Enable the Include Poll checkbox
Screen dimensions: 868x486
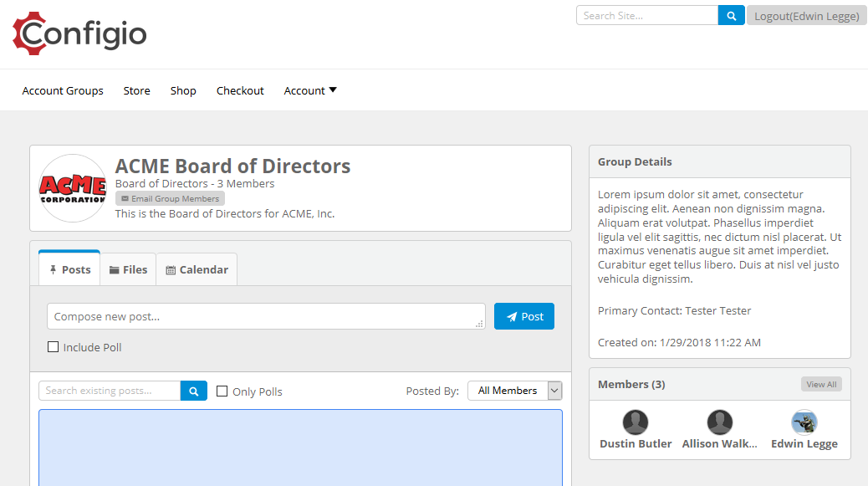[53, 346]
